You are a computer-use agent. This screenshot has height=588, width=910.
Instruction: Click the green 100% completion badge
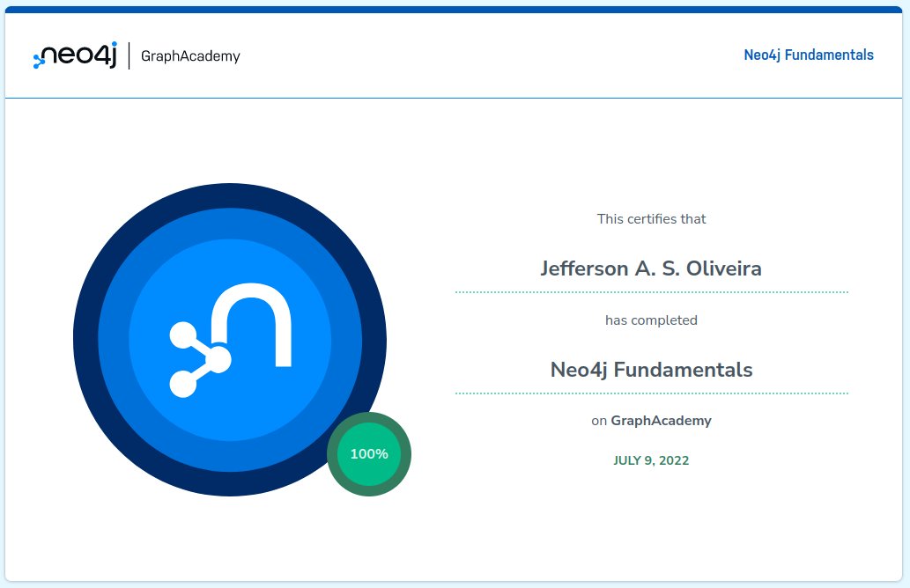point(369,454)
